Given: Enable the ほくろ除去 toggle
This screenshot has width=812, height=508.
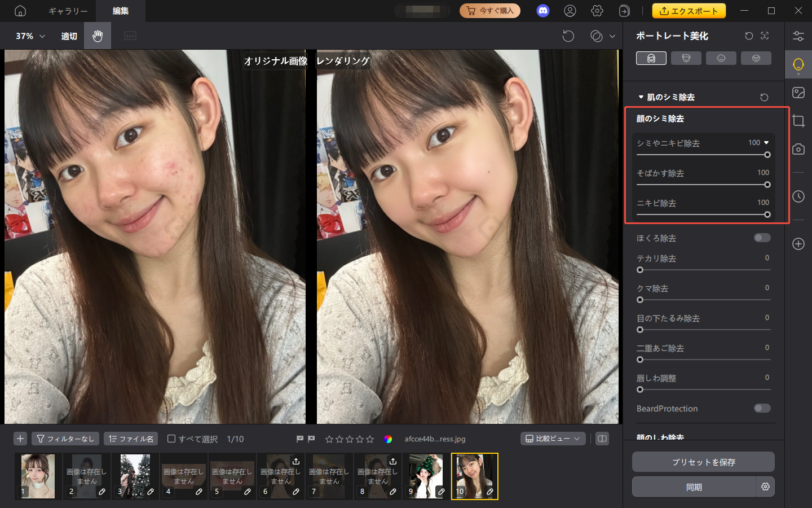Looking at the screenshot, I should pyautogui.click(x=762, y=238).
